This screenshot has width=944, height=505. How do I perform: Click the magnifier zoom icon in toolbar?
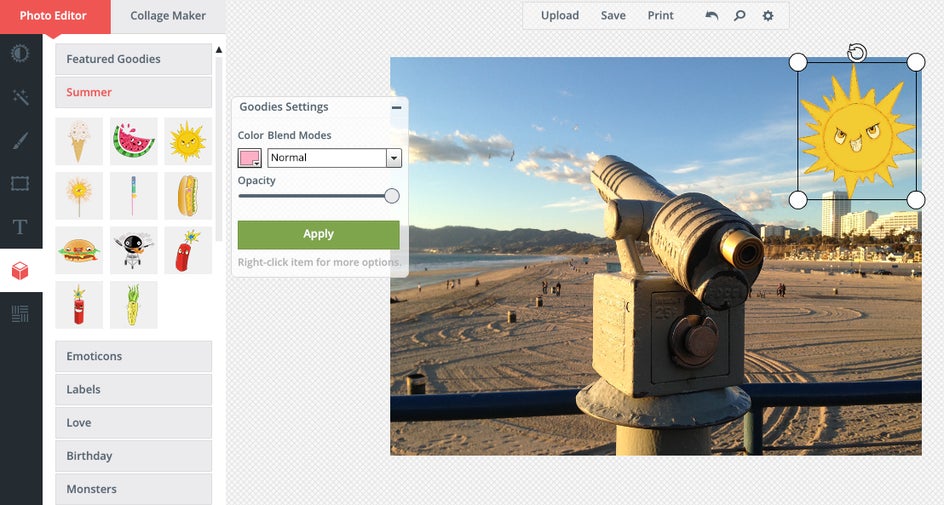tap(739, 16)
